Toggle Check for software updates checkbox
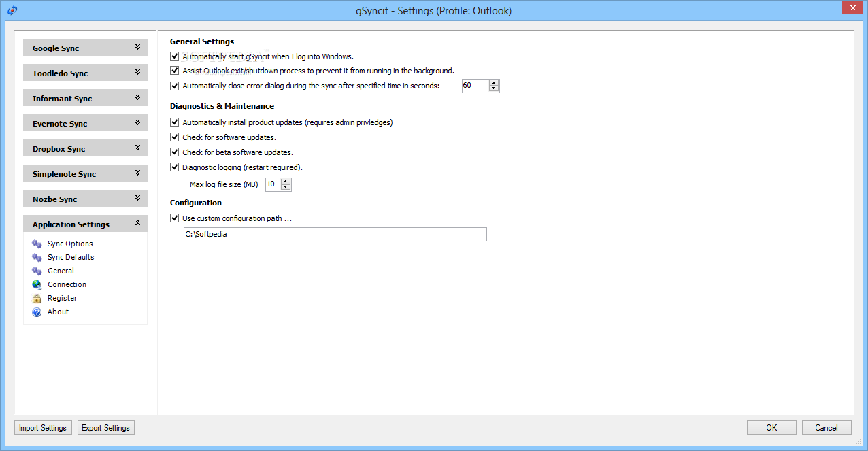The width and height of the screenshot is (868, 451). [x=174, y=137]
